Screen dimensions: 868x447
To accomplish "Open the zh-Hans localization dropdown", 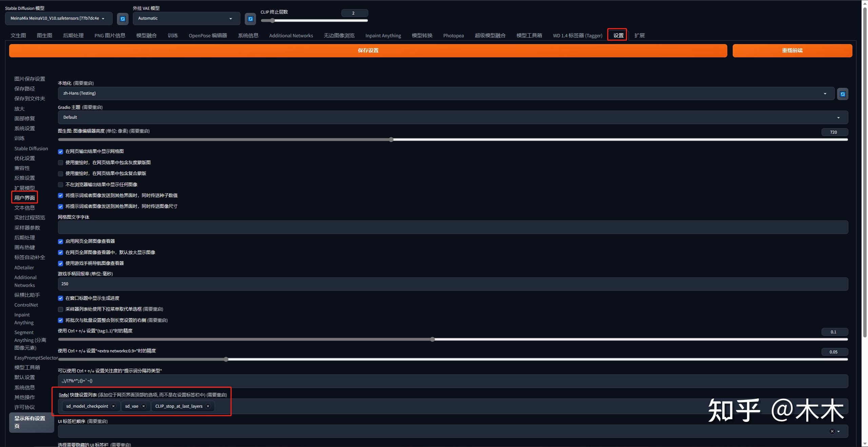I will coord(446,93).
